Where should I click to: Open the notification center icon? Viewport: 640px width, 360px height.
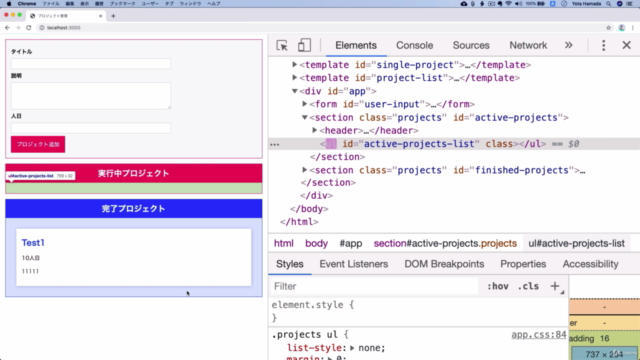point(630,4)
